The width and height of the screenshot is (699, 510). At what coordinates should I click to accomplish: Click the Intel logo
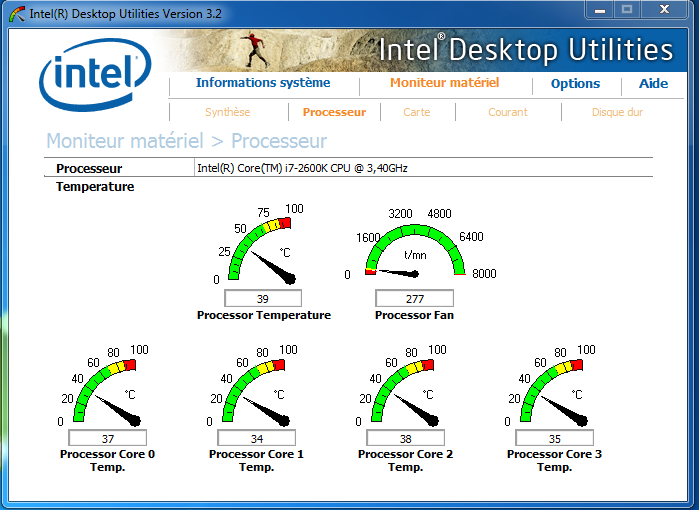pyautogui.click(x=88, y=77)
